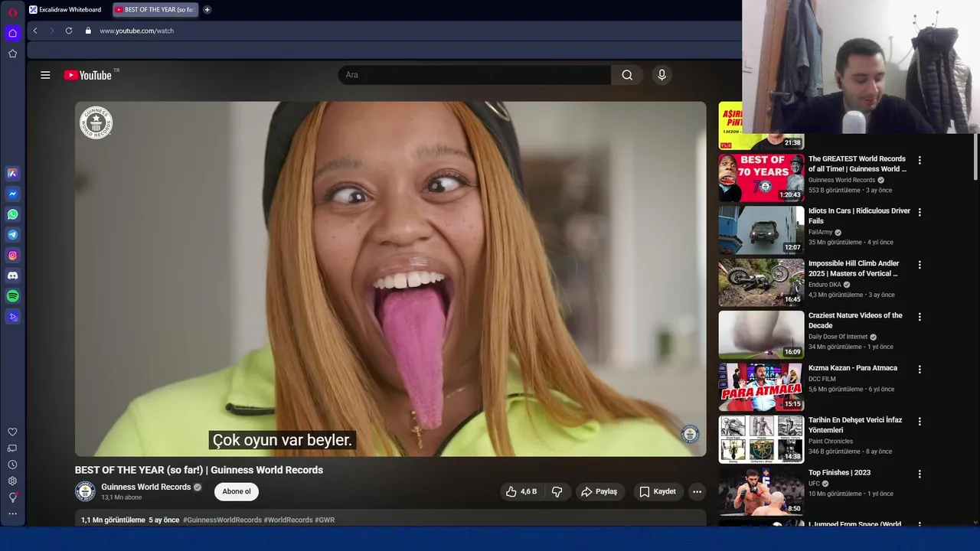Open The GREATEST World Records thumbnail
The image size is (980, 551).
coord(761,178)
